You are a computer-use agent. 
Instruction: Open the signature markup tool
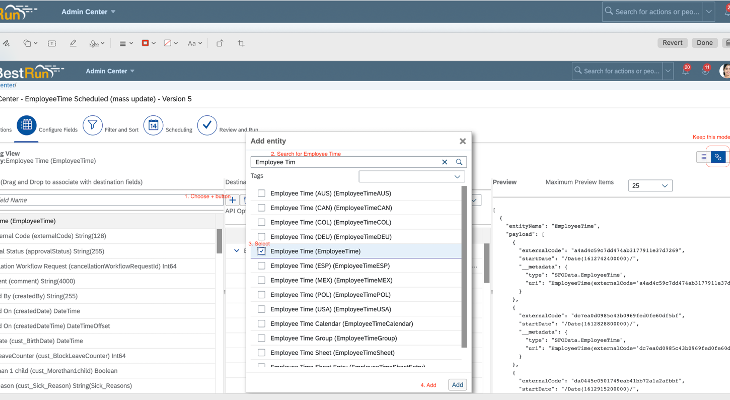point(96,43)
